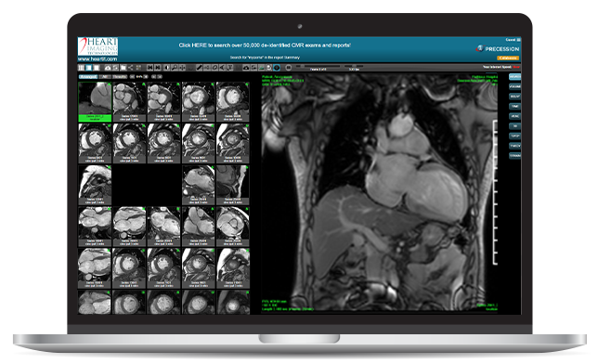The image size is (598, 364).
Task: Open the 3D panel button
Action: pyautogui.click(x=514, y=126)
